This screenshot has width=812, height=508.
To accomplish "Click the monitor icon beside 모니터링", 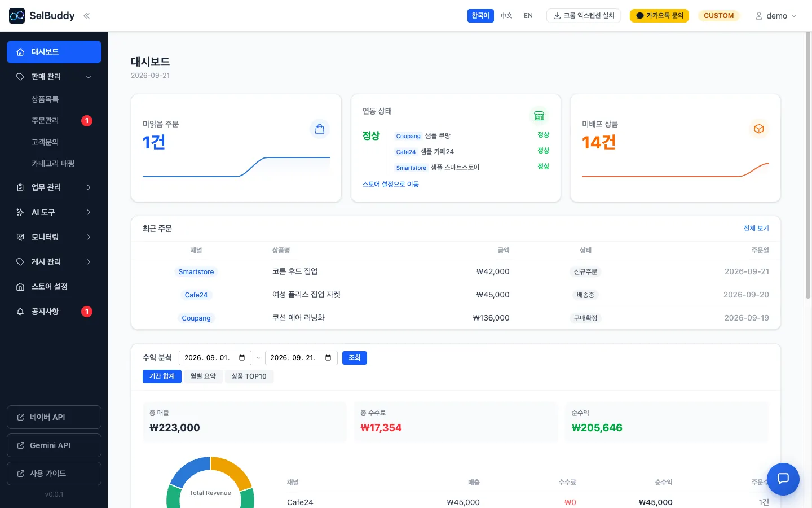I will (20, 237).
